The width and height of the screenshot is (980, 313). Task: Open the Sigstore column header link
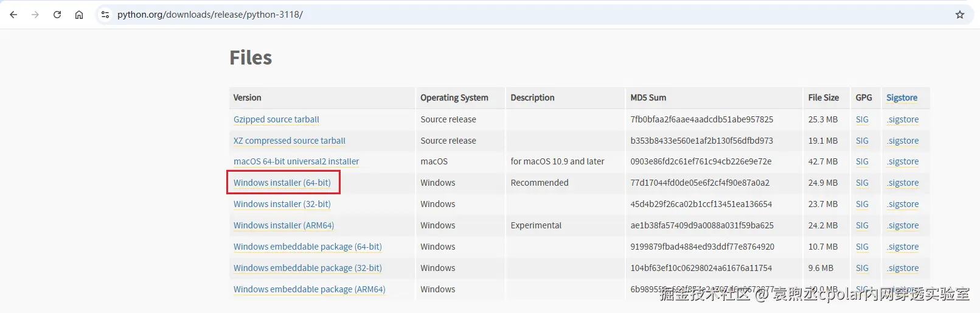click(x=902, y=97)
